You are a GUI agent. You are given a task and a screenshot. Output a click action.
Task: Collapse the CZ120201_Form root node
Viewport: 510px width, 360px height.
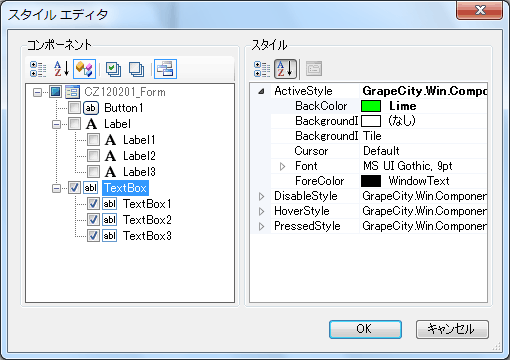point(37,92)
